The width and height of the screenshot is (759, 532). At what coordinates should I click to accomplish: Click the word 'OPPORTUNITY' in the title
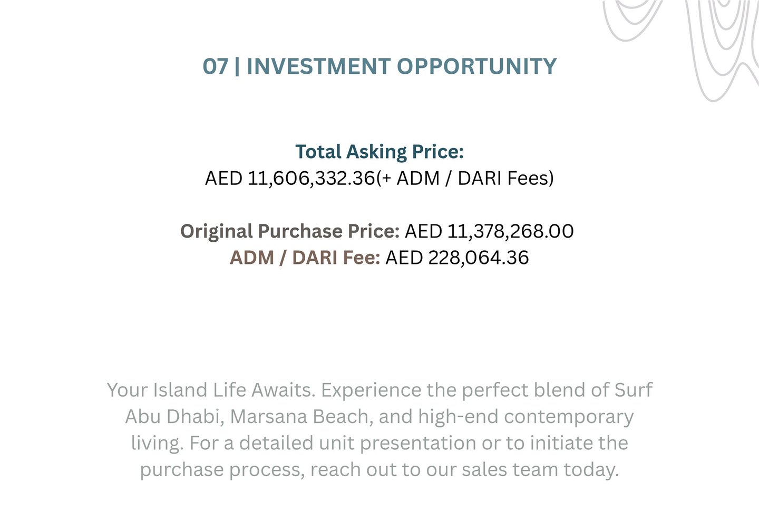(x=476, y=66)
